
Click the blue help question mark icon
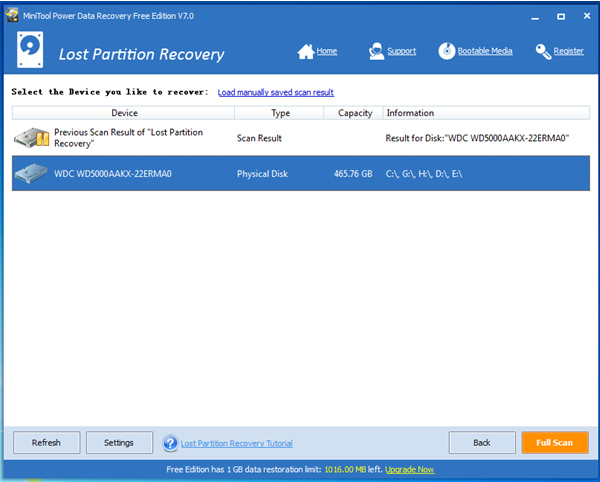(170, 443)
